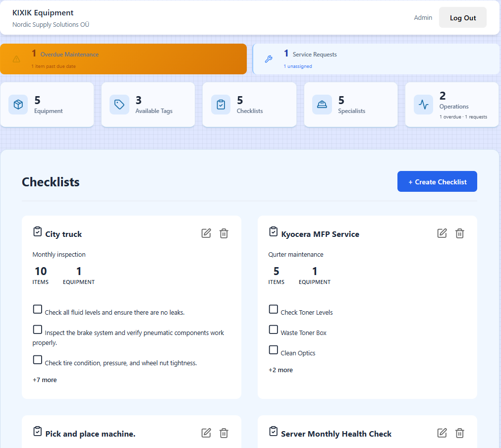Viewport: 501px width, 448px height.
Task: Edit the Pick and place machine checklist
Action: pyautogui.click(x=206, y=433)
